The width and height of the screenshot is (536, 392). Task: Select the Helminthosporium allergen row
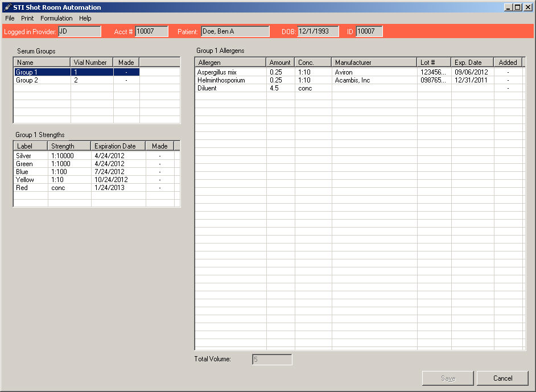(221, 80)
